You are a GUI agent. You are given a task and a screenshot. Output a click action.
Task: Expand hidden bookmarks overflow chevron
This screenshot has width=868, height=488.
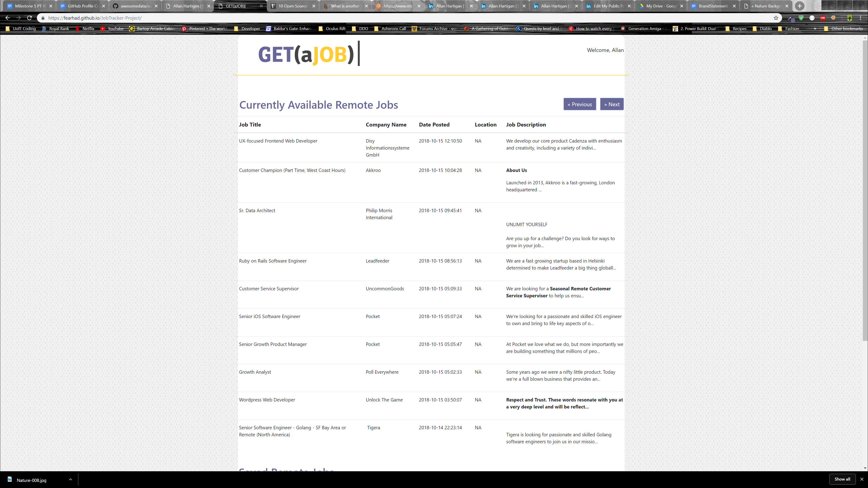coord(815,29)
